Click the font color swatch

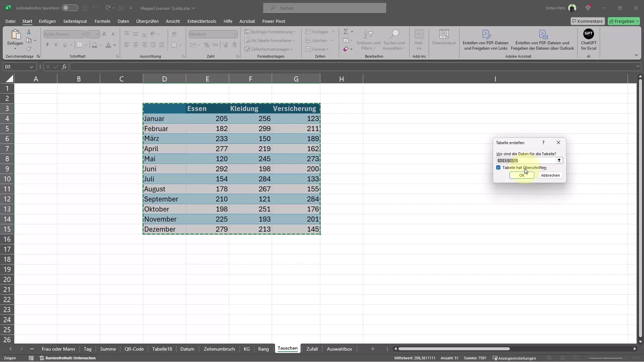click(108, 45)
